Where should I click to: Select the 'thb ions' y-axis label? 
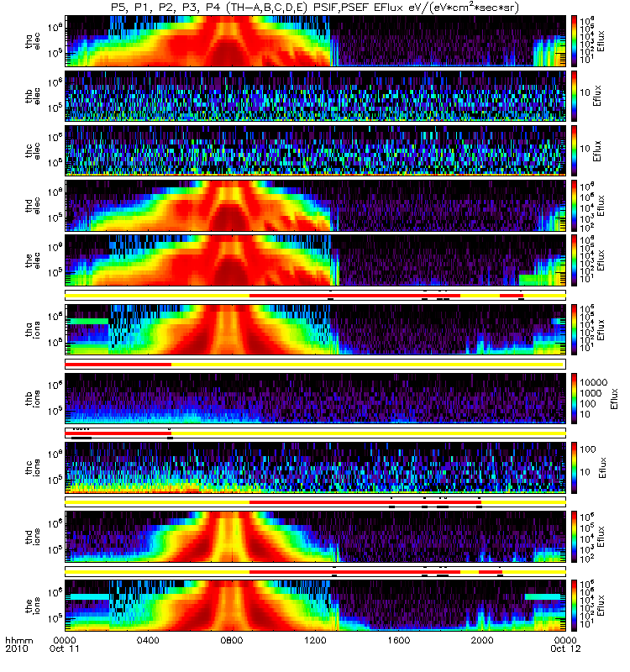tap(32, 398)
